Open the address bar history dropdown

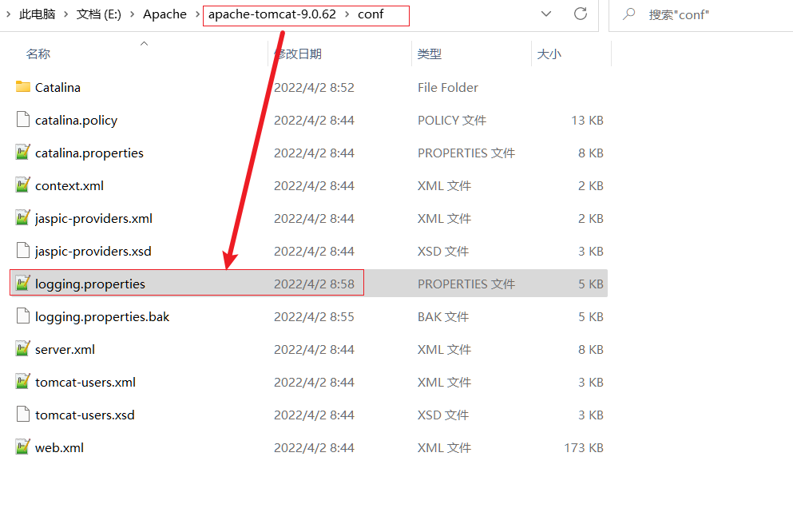[x=546, y=14]
